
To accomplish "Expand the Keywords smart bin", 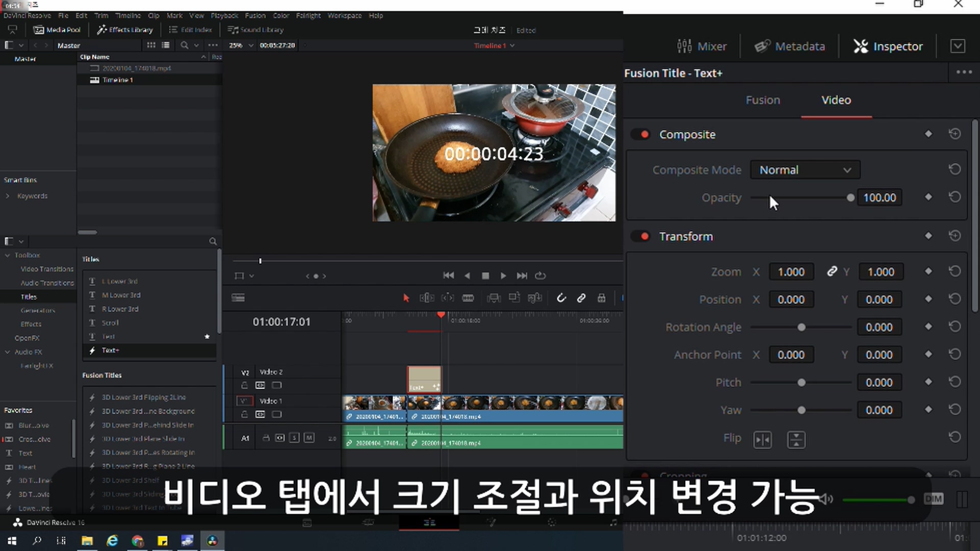I will 8,196.
